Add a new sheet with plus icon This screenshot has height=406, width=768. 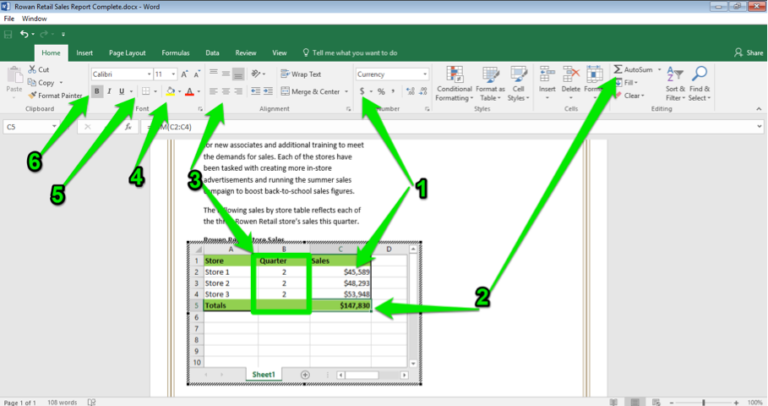(x=305, y=375)
